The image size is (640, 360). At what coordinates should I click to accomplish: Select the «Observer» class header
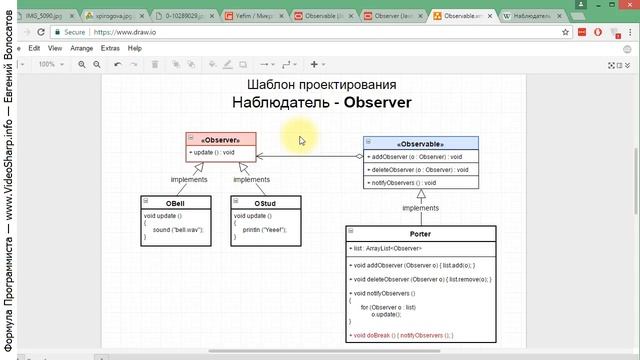coord(221,140)
